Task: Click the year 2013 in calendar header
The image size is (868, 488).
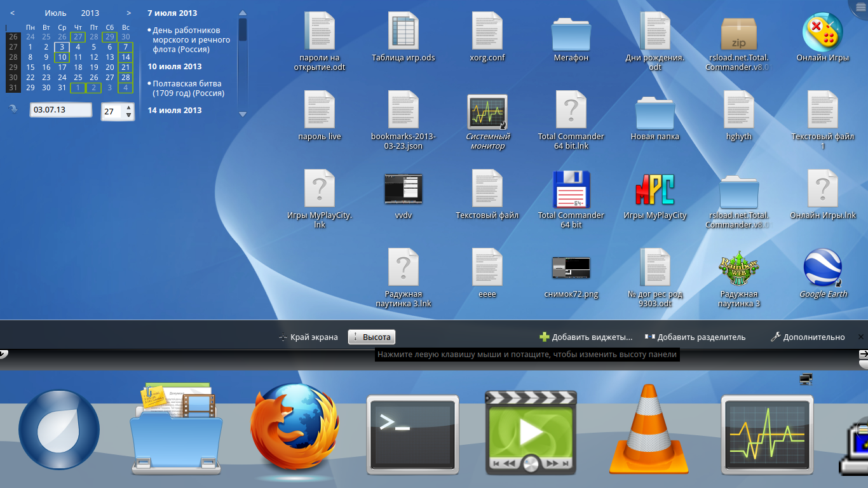Action: click(90, 13)
